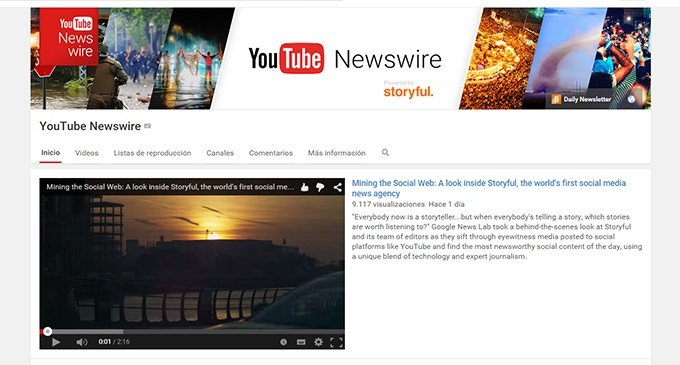Click the YouTube Newswire channel name heading
Viewport: 680px width, 365px height.
(90, 126)
